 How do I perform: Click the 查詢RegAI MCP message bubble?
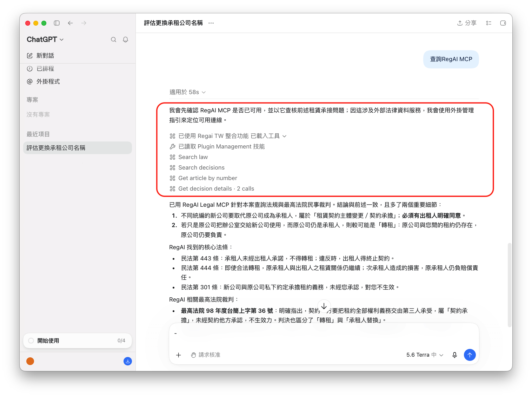(x=451, y=59)
